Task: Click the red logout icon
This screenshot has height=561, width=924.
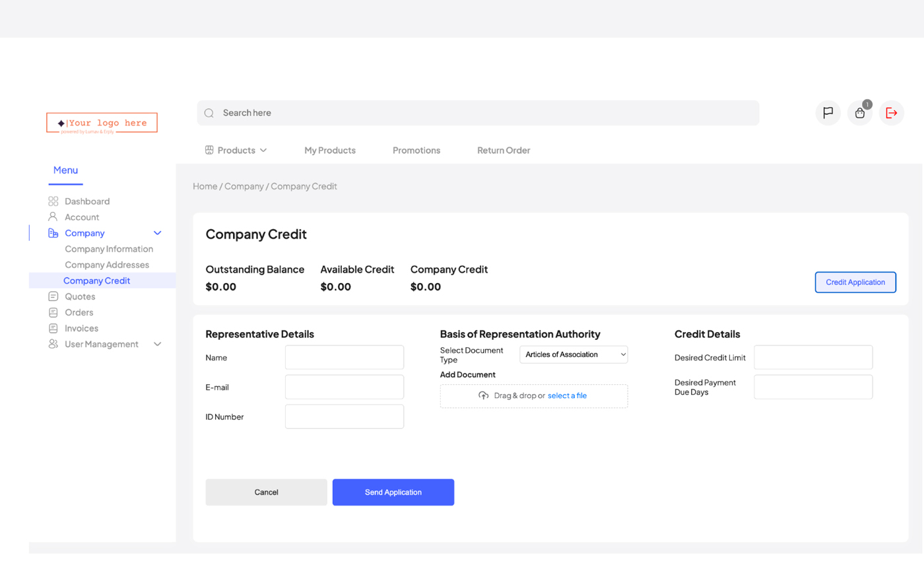Action: pyautogui.click(x=891, y=113)
